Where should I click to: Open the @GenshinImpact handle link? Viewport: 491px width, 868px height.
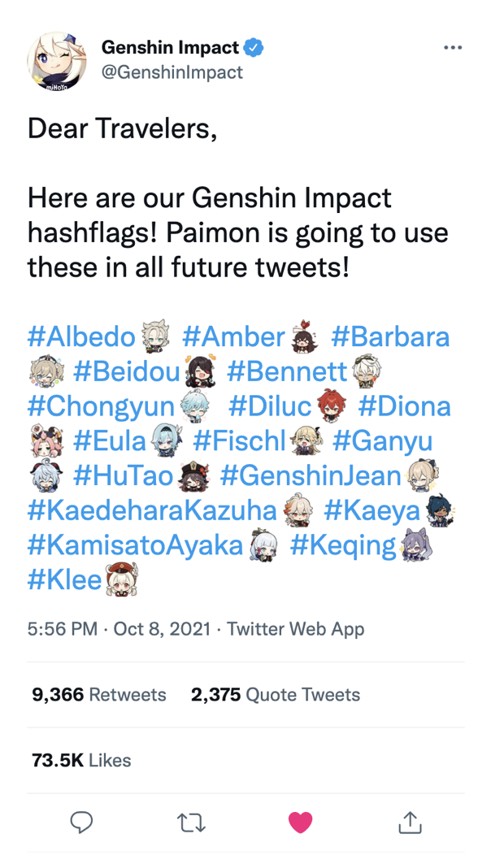172,72
